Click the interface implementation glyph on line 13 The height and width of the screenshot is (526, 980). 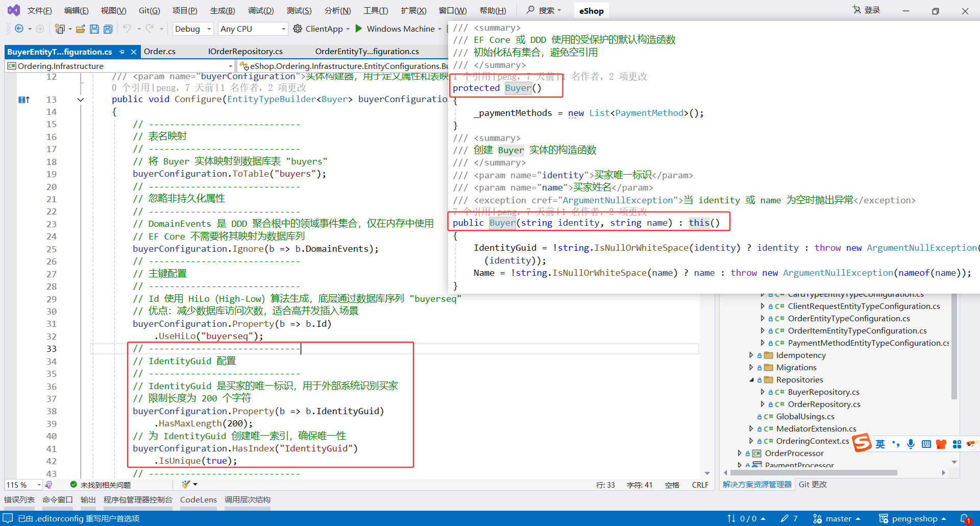(24, 100)
